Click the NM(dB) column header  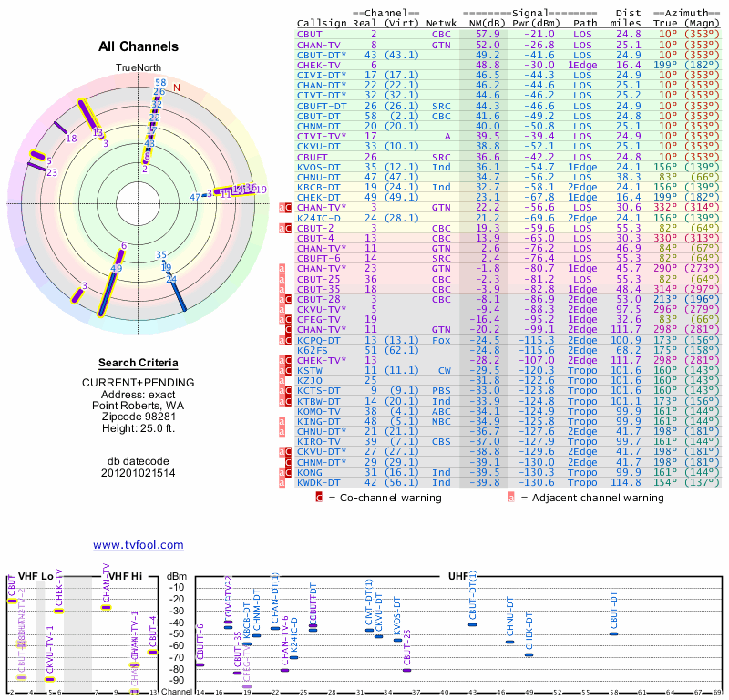tap(488, 24)
